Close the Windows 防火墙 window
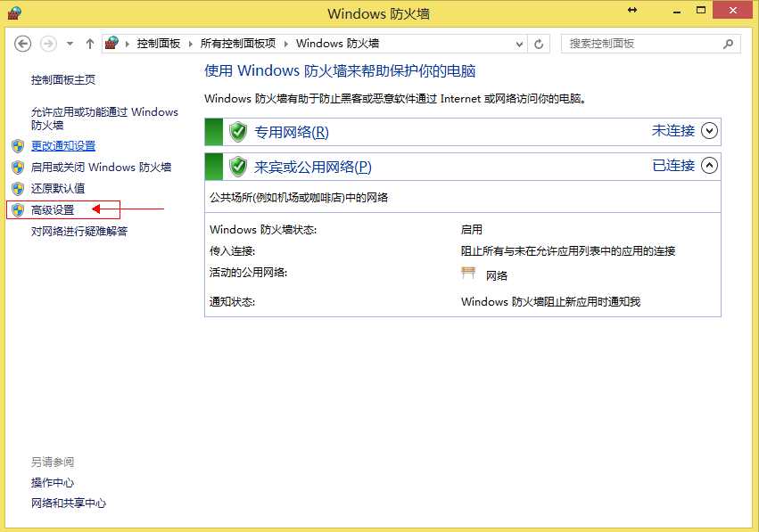 [733, 10]
